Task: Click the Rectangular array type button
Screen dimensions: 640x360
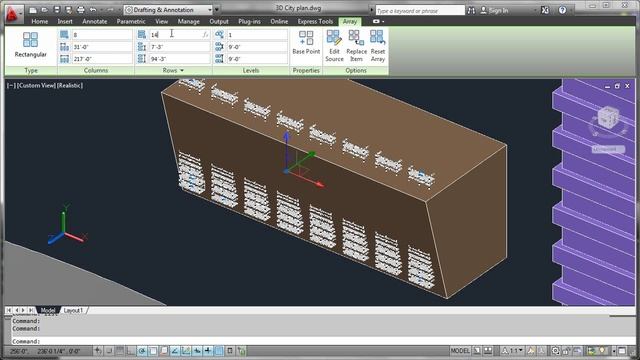Action: tap(31, 45)
